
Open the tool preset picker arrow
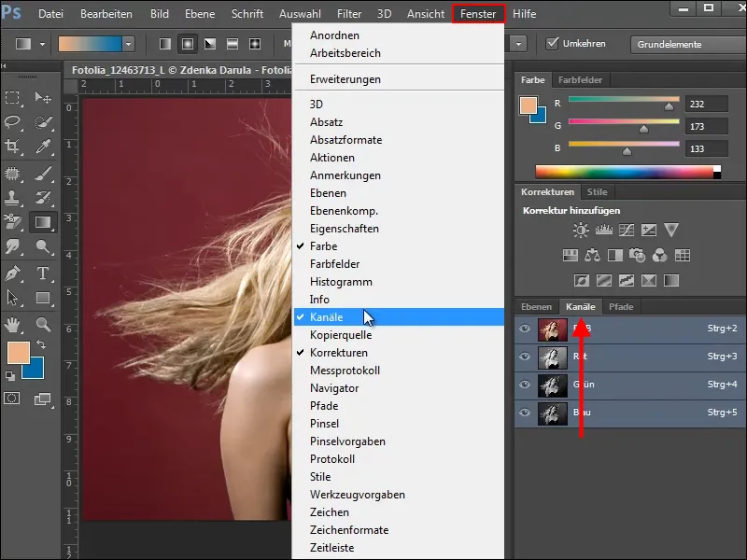42,44
